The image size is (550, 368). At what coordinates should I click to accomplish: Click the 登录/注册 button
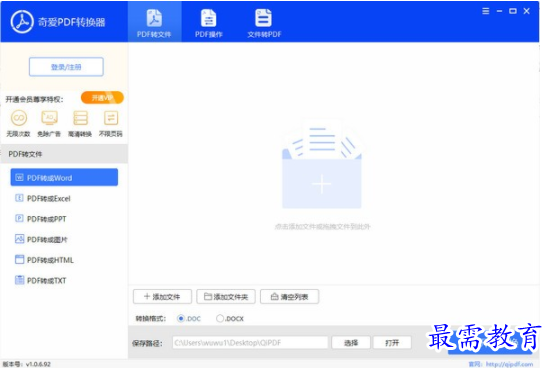(x=66, y=67)
